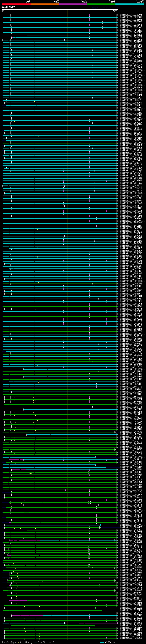Image resolution: width=146 pixels, height=644 pixels.
Task: Click the UniRef100_B2CNY1 label
Action: 131,366
